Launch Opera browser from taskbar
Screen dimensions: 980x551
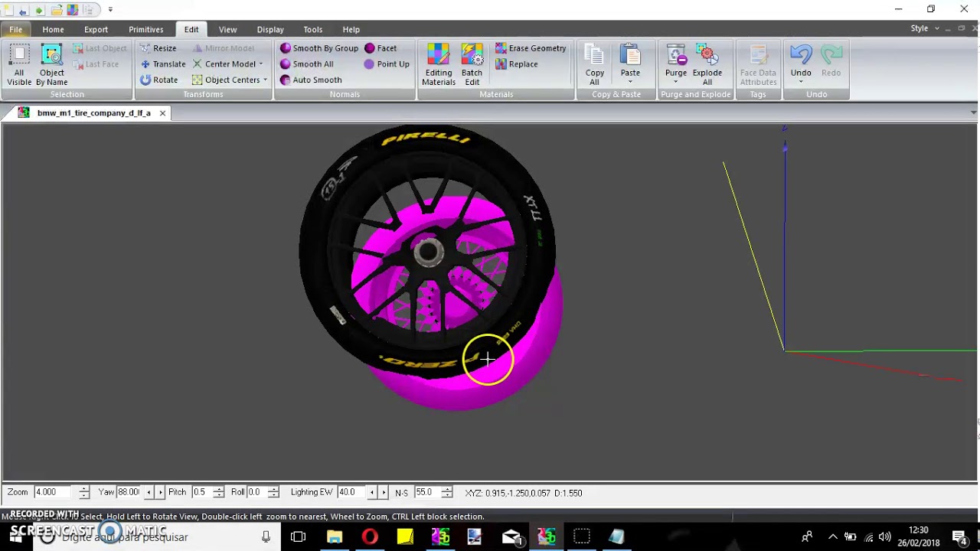[370, 537]
